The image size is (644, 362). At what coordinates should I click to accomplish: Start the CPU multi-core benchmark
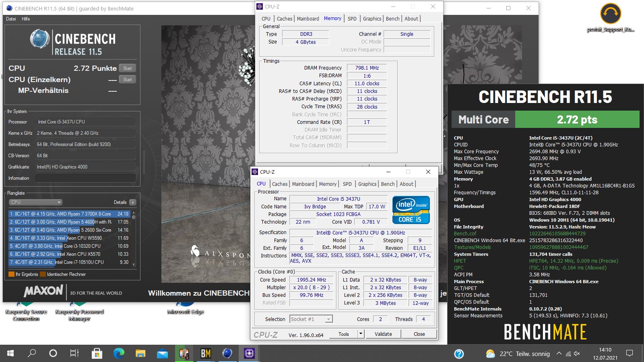coord(128,68)
